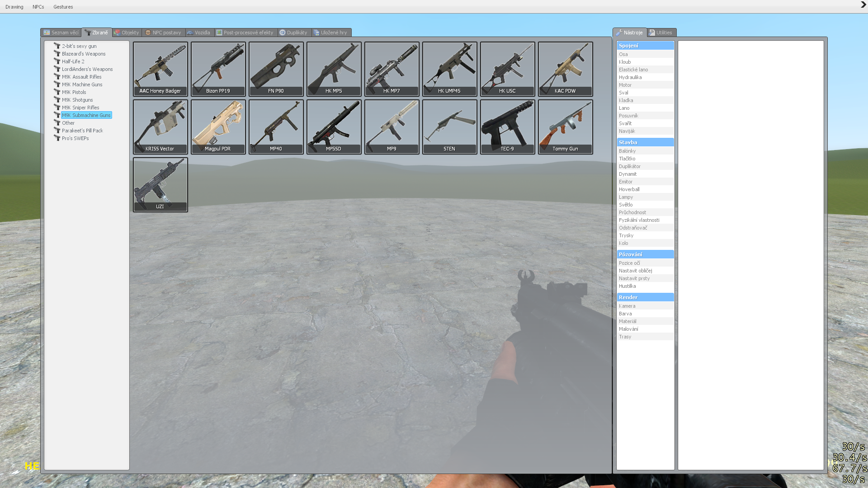Choose the Barva tool

pos(645,314)
